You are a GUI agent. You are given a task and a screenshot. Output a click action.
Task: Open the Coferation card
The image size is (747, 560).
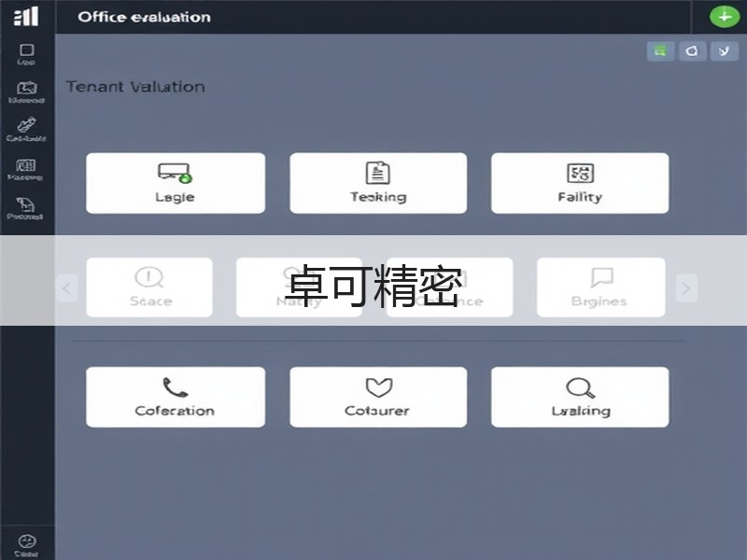[x=176, y=397]
